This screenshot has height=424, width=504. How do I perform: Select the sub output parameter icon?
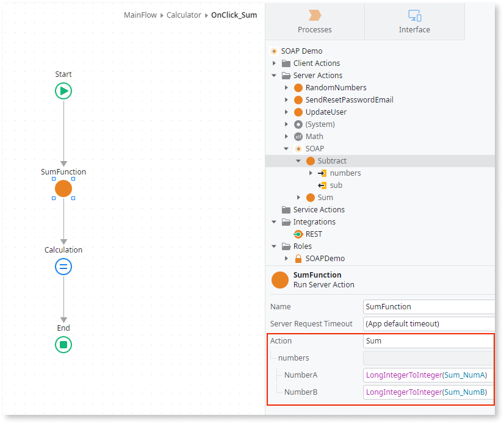click(x=322, y=185)
